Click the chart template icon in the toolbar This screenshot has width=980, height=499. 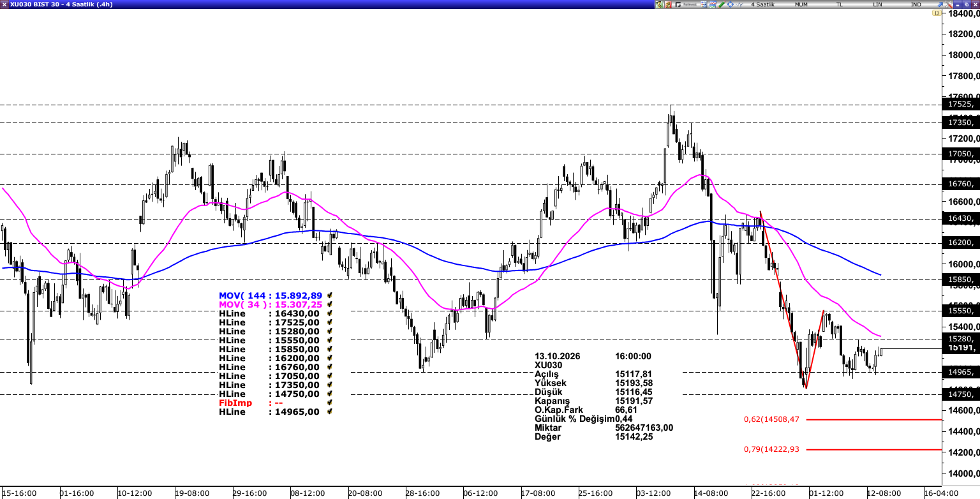[x=713, y=4]
